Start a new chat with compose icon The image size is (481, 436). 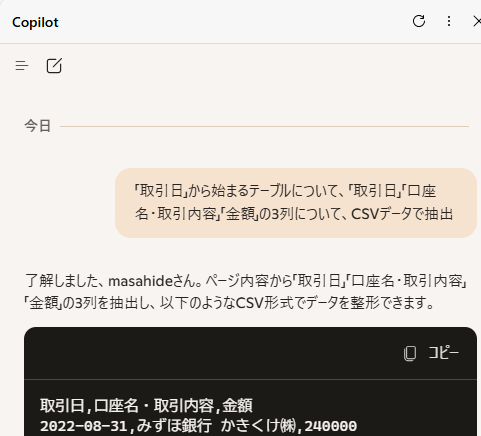tap(54, 66)
